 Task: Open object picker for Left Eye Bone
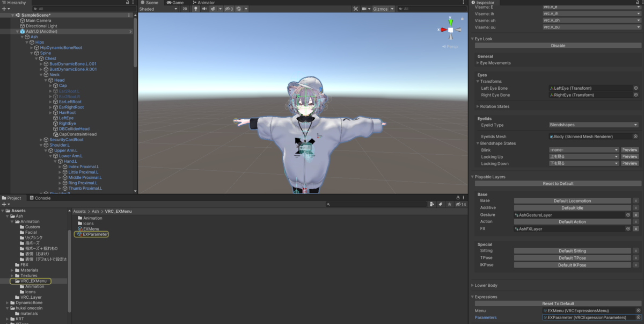[x=635, y=88]
